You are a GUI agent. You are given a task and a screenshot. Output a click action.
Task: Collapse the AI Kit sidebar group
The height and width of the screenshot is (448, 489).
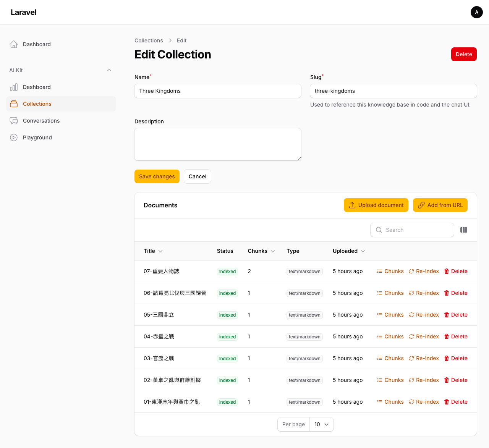pyautogui.click(x=109, y=70)
